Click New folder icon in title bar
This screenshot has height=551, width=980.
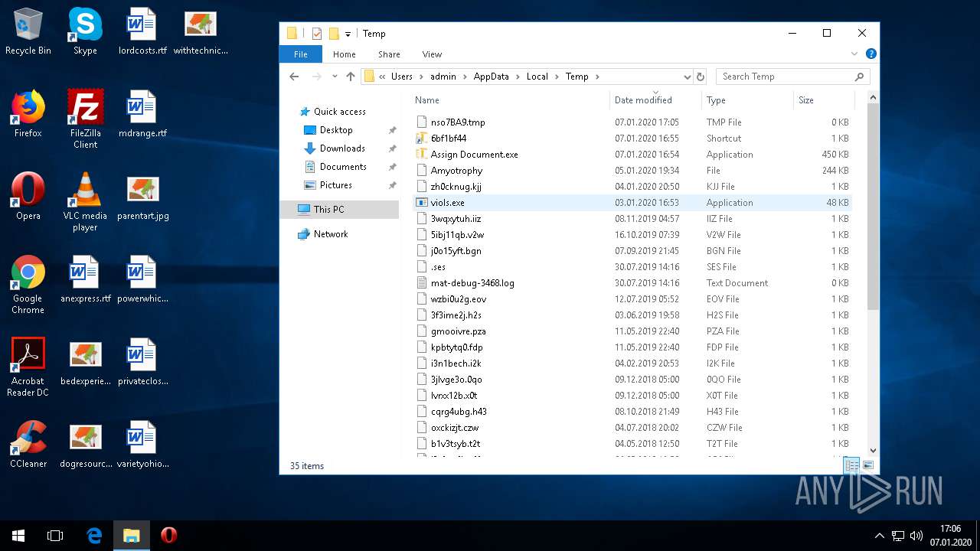334,34
